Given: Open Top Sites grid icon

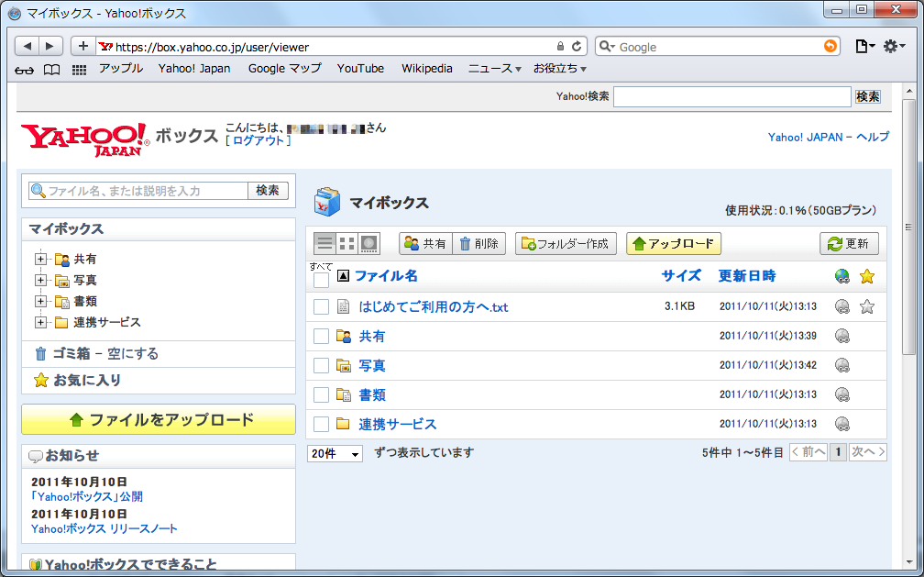Looking at the screenshot, I should [x=79, y=71].
